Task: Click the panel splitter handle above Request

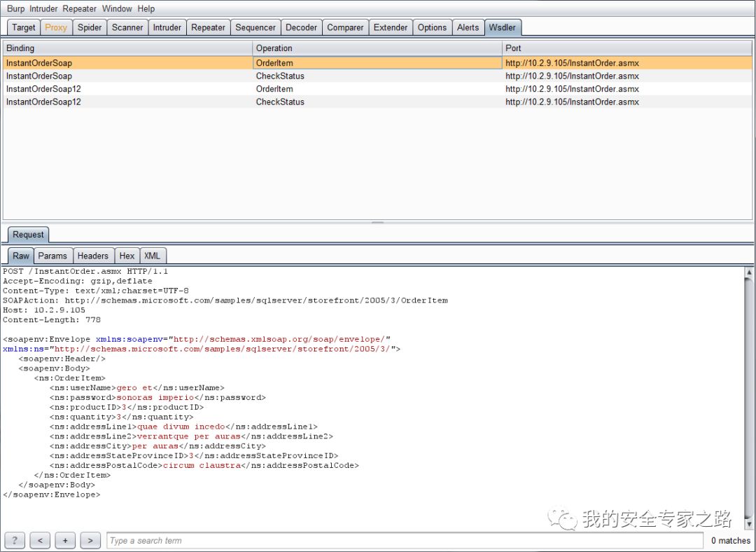Action: 377,223
